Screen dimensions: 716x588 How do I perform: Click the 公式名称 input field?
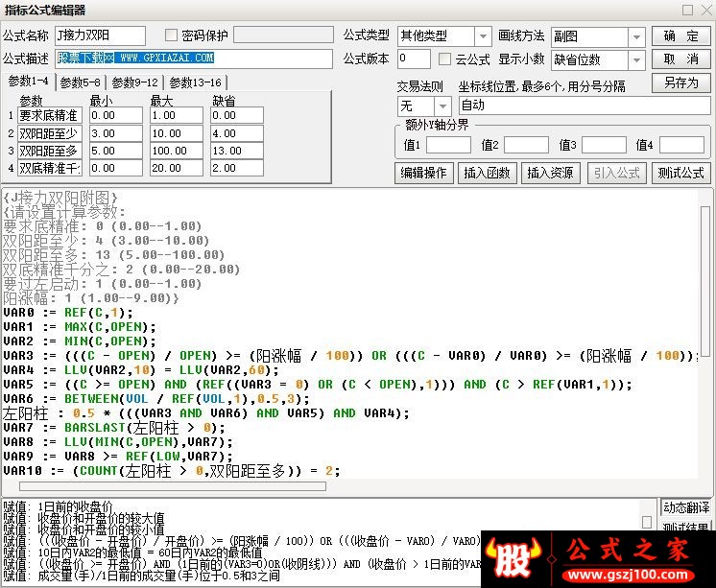click(100, 35)
